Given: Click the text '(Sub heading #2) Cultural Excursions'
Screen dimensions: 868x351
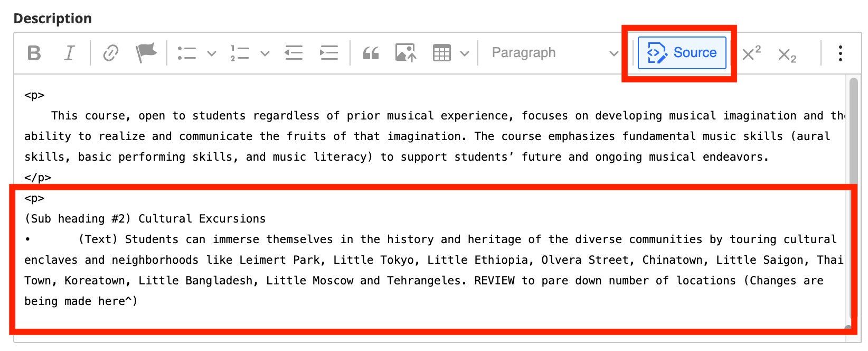Looking at the screenshot, I should (x=145, y=219).
